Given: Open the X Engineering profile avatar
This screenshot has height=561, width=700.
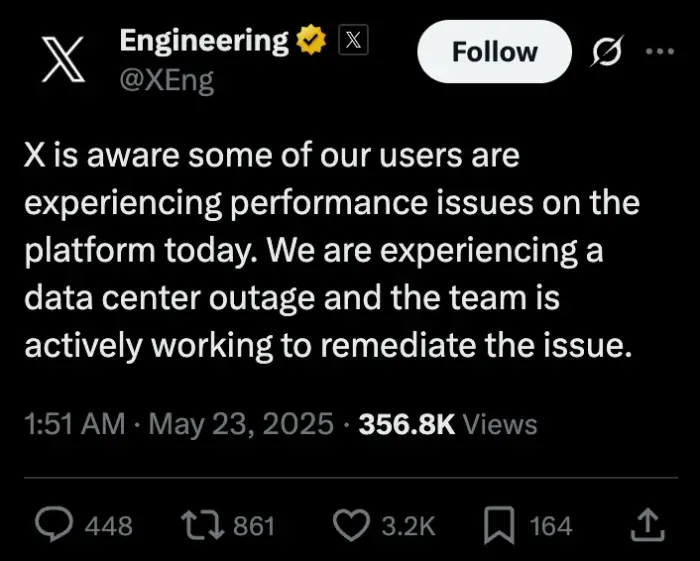Looking at the screenshot, I should [x=63, y=59].
